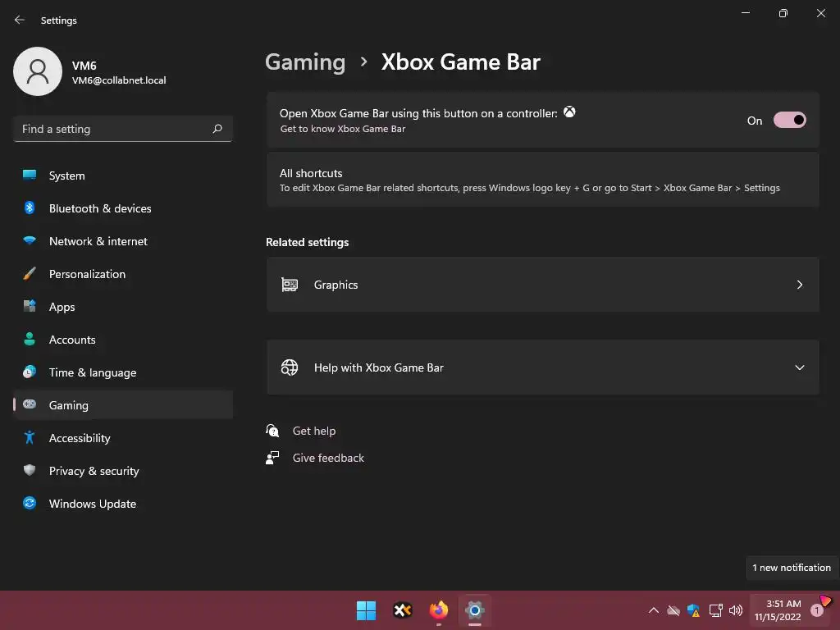Screen dimensions: 840x630
Task: Click the search magnifier icon in Find a setting
Action: click(217, 129)
